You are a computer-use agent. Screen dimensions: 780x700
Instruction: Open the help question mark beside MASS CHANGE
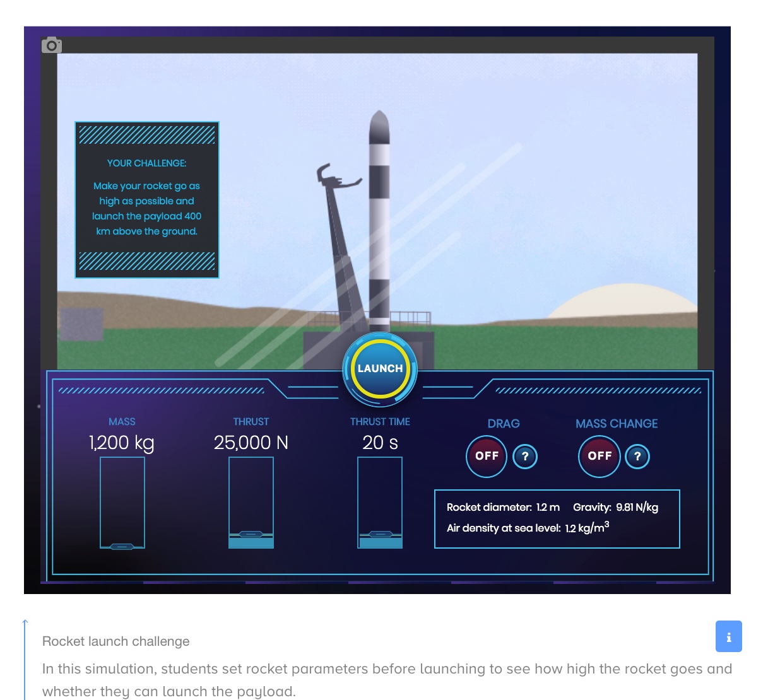637,456
